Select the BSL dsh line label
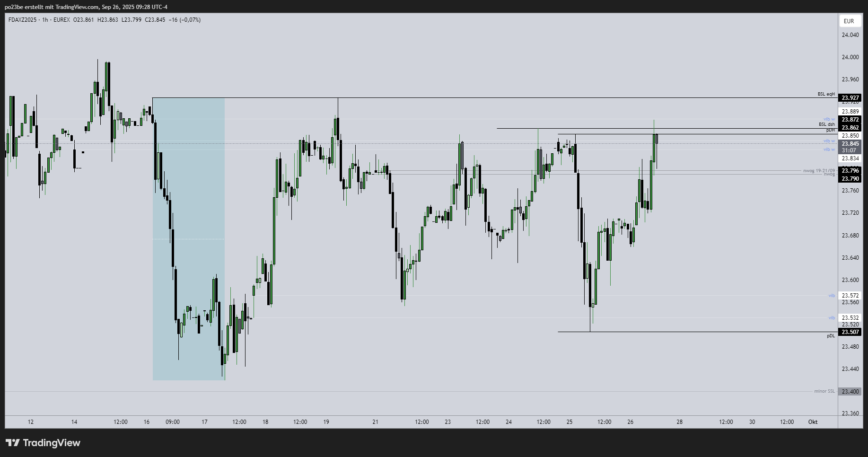This screenshot has height=457, width=868. pyautogui.click(x=827, y=124)
